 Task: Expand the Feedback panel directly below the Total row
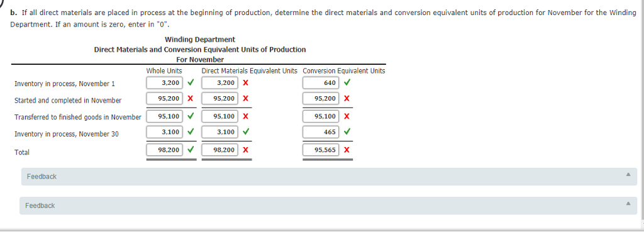pyautogui.click(x=329, y=177)
